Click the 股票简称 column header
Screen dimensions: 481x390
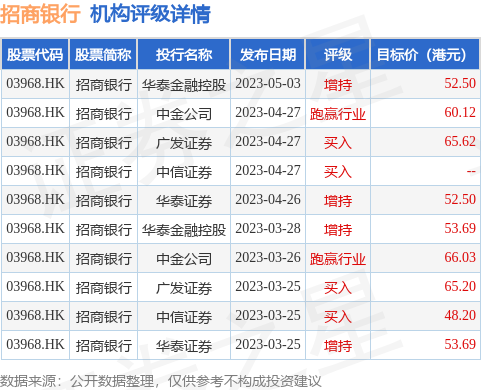(x=103, y=54)
